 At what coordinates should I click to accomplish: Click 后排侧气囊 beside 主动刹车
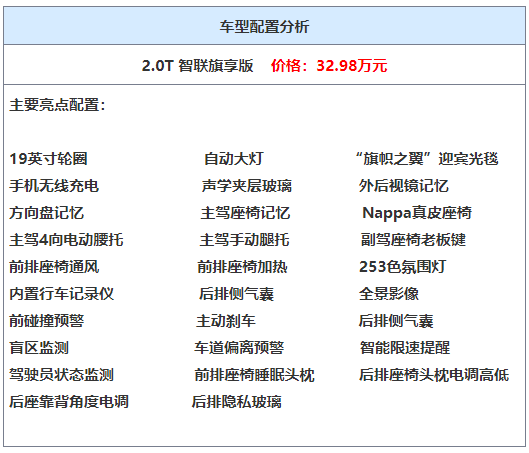click(396, 321)
